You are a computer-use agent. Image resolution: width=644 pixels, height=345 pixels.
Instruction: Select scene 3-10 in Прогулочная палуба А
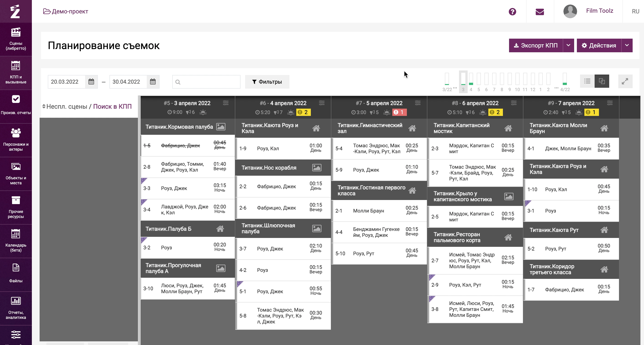(x=188, y=289)
